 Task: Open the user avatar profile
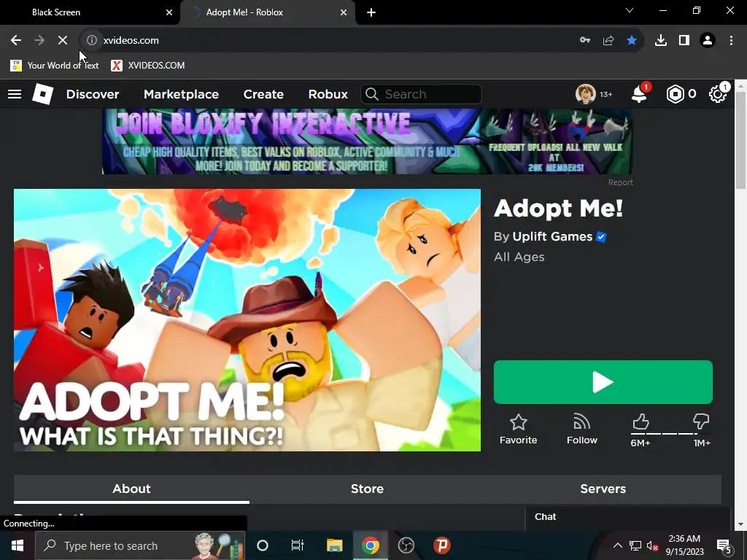(x=585, y=94)
